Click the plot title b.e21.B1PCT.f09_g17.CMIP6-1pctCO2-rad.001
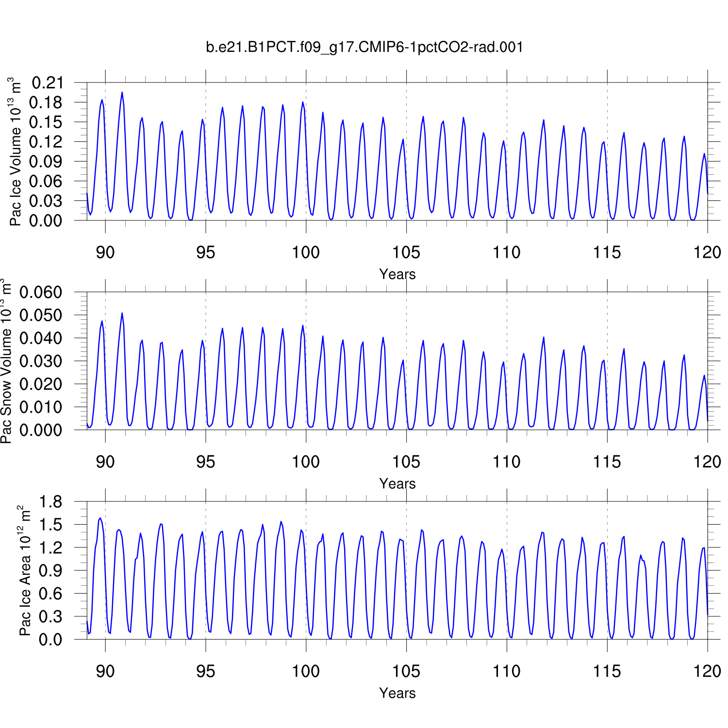 pos(364,47)
